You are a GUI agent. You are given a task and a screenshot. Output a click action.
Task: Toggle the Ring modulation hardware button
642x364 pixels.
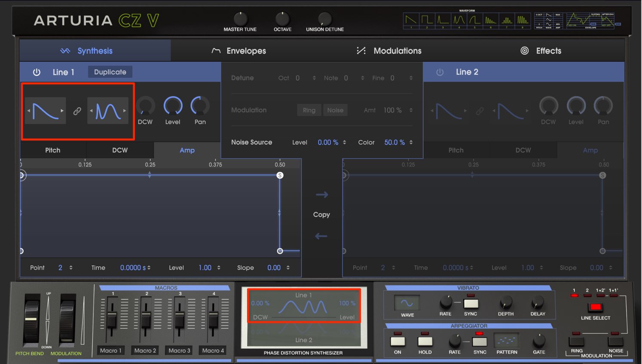pos(576,342)
